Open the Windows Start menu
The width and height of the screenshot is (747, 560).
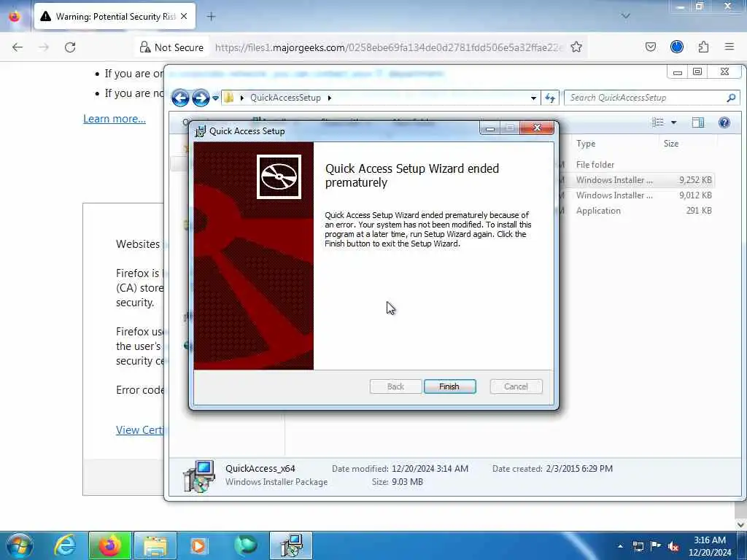point(20,545)
